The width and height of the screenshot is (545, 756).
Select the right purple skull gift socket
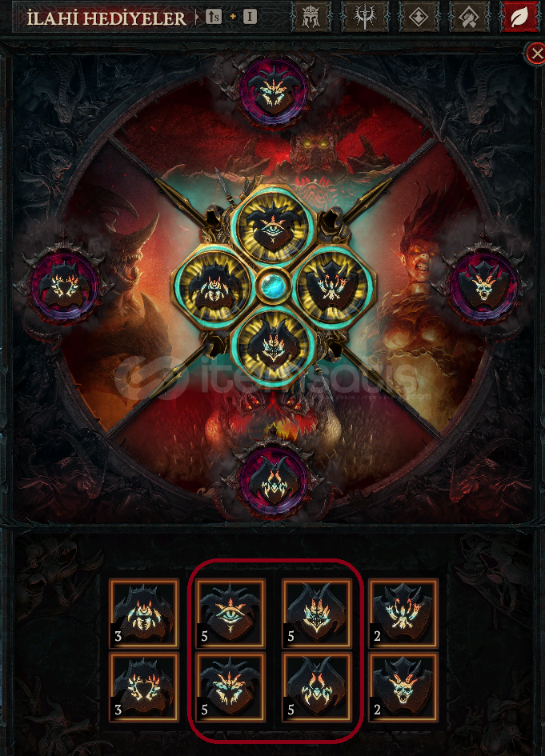[x=483, y=286]
